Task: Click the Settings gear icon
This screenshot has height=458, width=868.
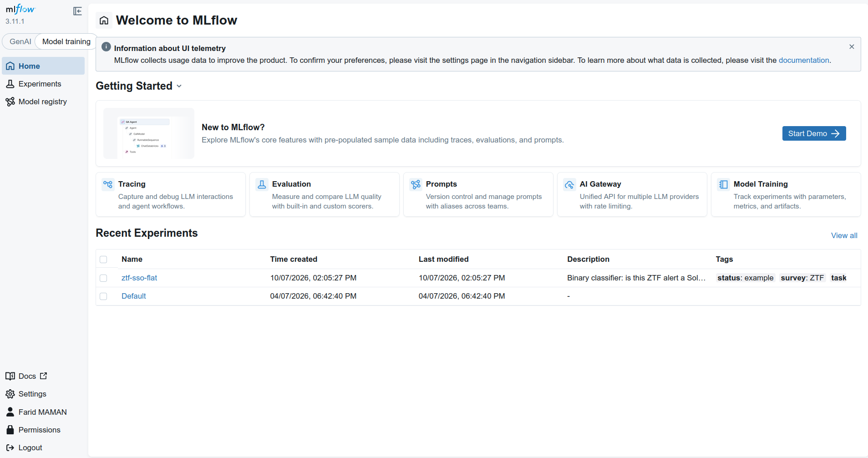Action: click(x=10, y=394)
